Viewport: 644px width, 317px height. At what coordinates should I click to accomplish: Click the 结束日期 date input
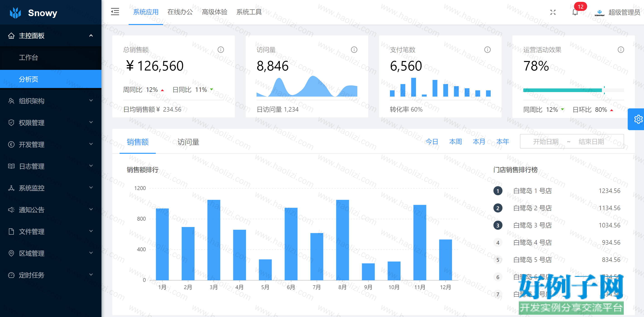591,142
